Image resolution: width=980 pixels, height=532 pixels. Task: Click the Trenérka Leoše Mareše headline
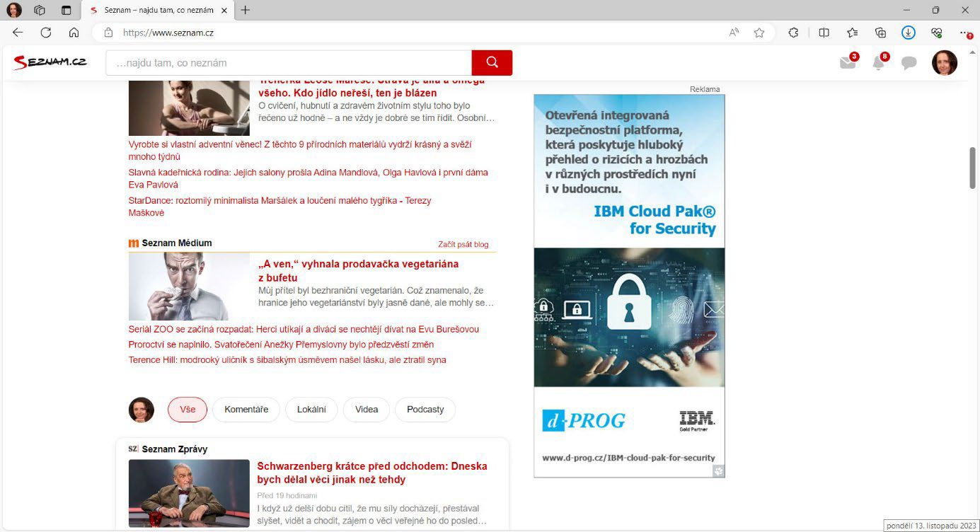click(371, 88)
